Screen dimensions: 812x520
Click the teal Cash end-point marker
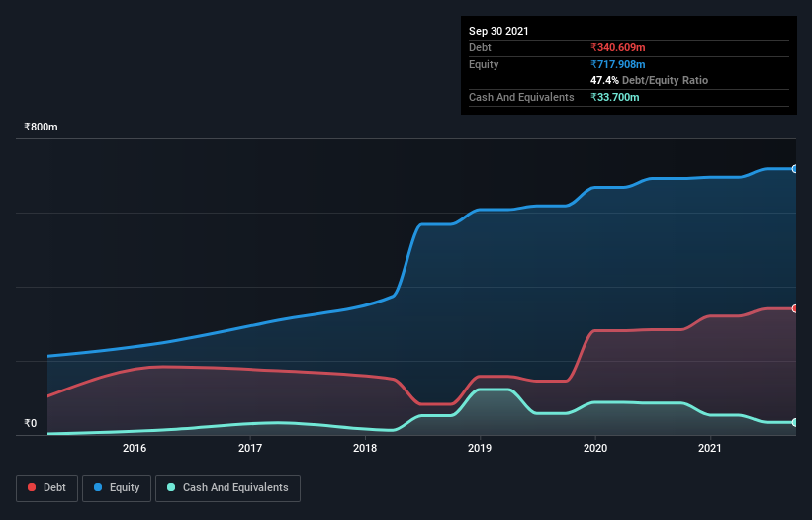tap(795, 423)
